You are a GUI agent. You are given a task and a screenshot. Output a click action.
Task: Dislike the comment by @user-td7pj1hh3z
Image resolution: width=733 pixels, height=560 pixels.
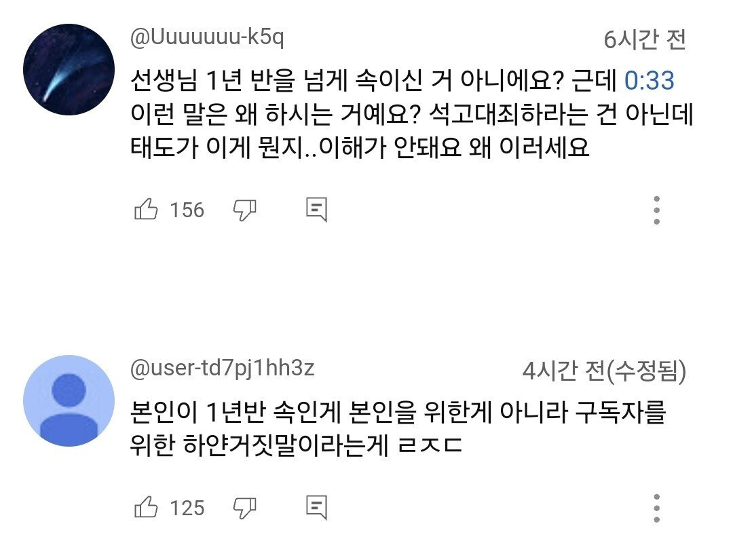pos(244,506)
